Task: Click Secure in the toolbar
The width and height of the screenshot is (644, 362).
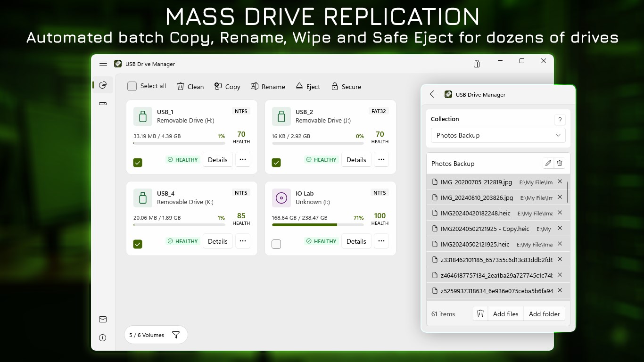Action: tap(346, 87)
